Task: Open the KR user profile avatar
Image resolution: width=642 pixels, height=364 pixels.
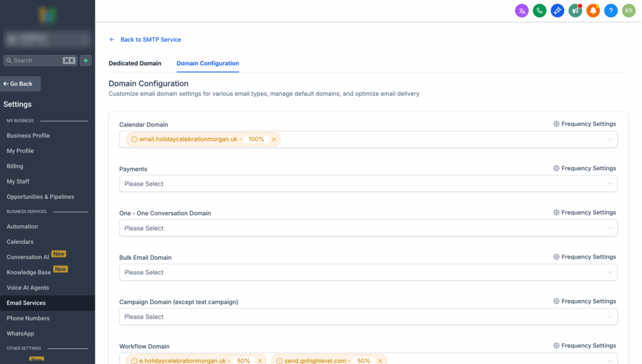Action: pyautogui.click(x=629, y=11)
